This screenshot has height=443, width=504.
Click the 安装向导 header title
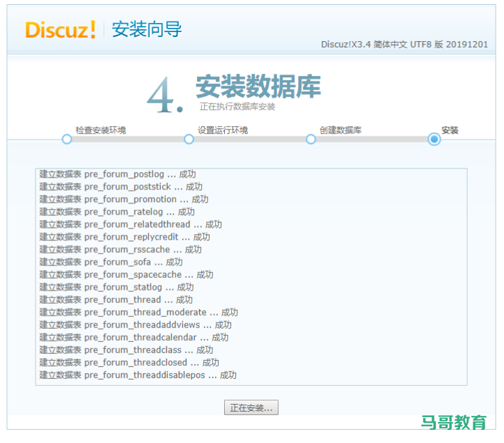coord(147,29)
